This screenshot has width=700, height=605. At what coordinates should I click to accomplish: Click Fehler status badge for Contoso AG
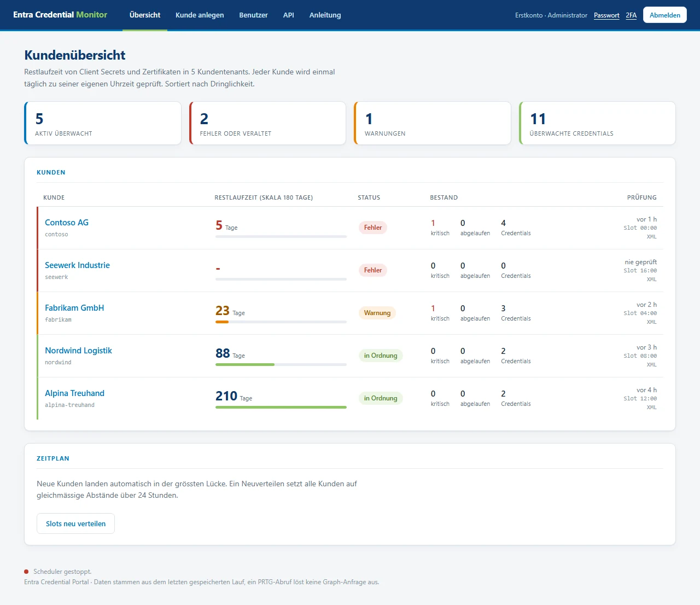point(373,228)
